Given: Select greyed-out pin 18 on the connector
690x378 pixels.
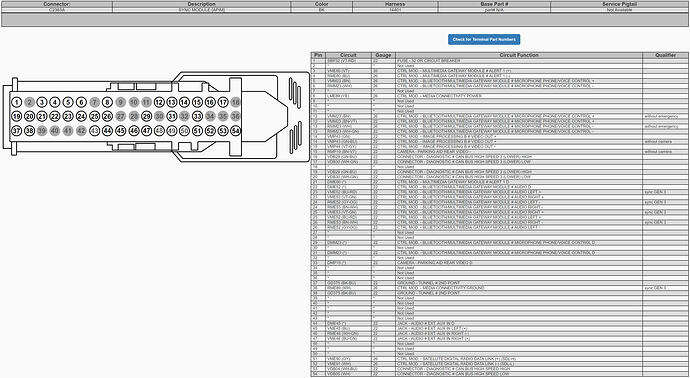Looking at the screenshot, I should pos(236,103).
